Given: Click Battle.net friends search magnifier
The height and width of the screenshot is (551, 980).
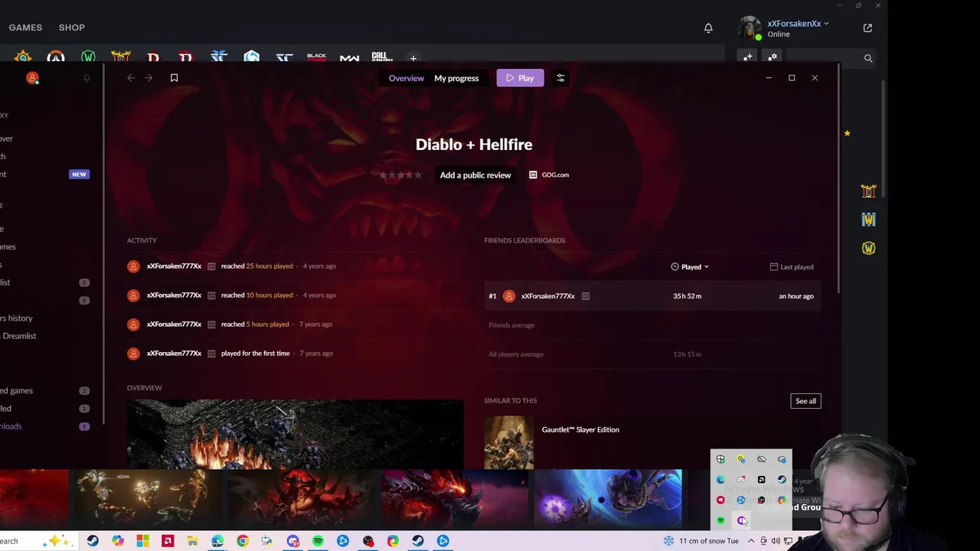Looking at the screenshot, I should coord(868,58).
